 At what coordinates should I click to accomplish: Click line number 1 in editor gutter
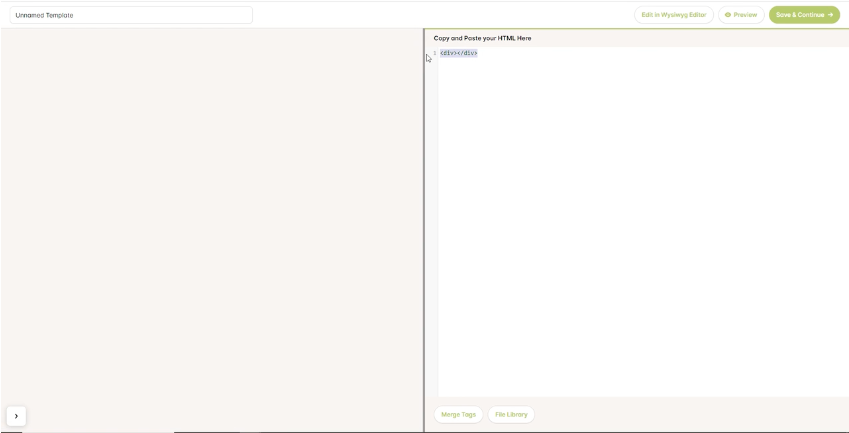(434, 53)
